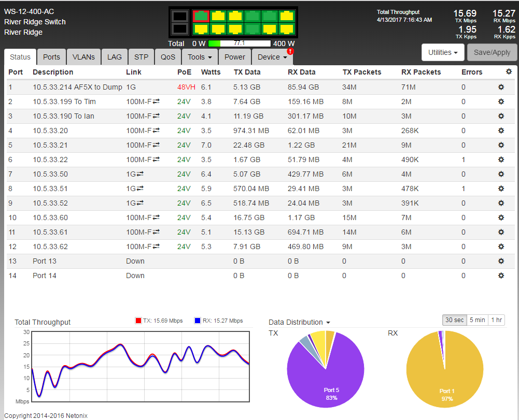Click the red alert badge on Device tab
Viewport: 519px width, 420px height.
coord(290,51)
